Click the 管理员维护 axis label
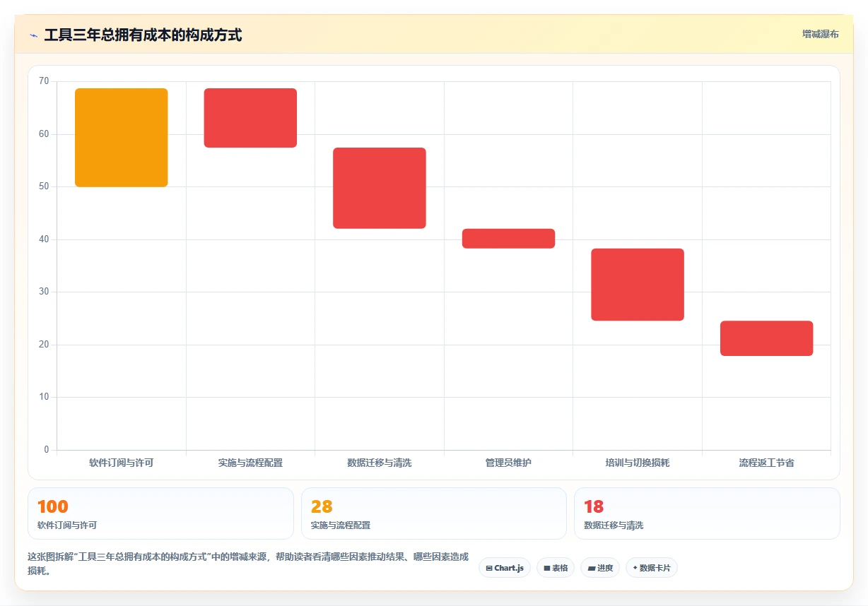The image size is (868, 606). click(508, 463)
